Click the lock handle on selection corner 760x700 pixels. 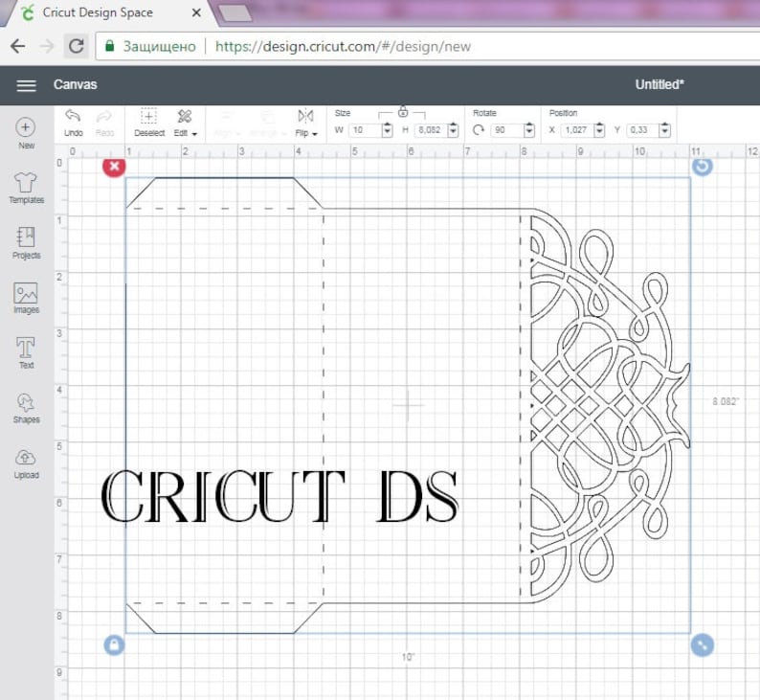pos(115,645)
